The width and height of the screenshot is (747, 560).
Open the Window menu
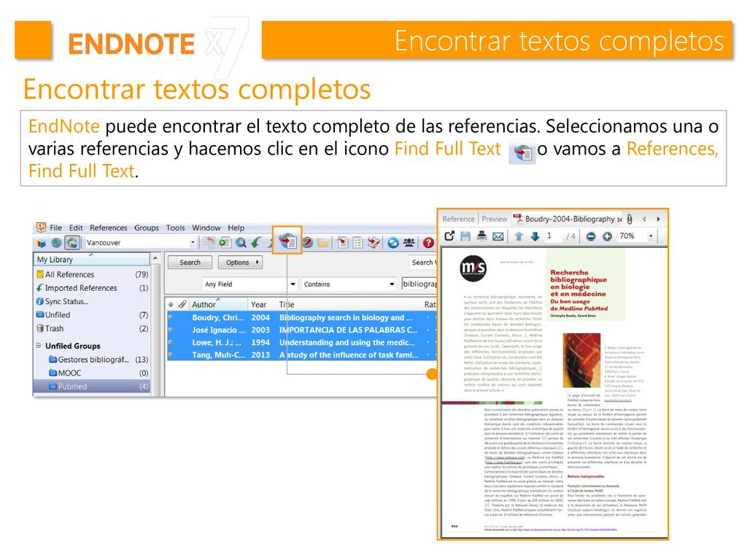click(206, 227)
